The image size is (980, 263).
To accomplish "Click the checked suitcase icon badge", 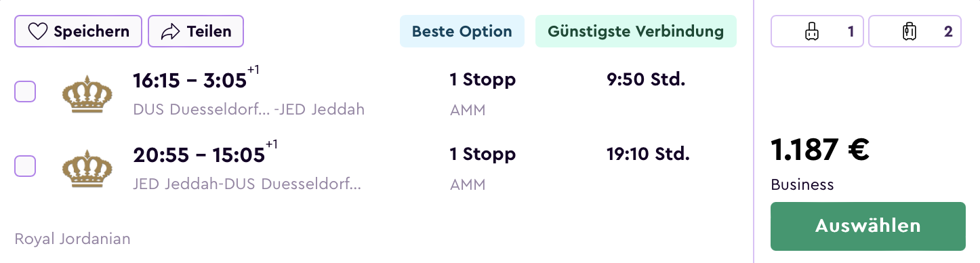I will pyautogui.click(x=915, y=31).
